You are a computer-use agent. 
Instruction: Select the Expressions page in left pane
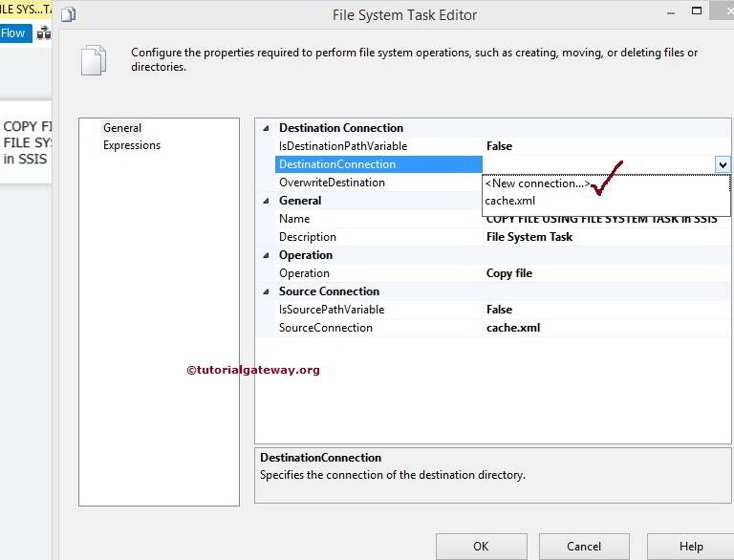click(x=132, y=145)
